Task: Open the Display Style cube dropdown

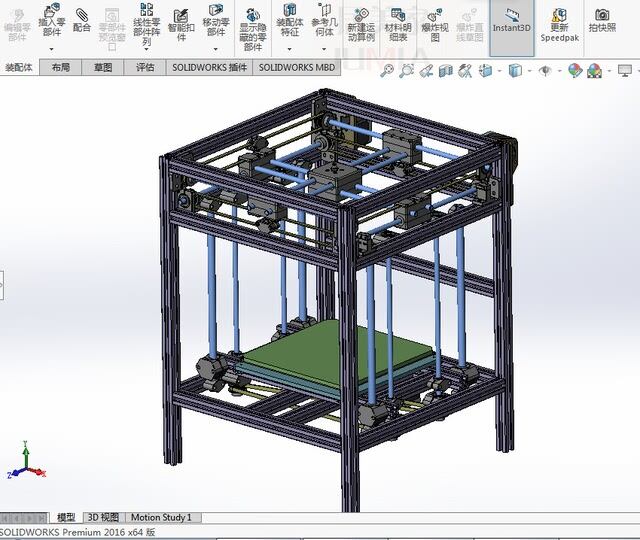Action: (x=515, y=71)
